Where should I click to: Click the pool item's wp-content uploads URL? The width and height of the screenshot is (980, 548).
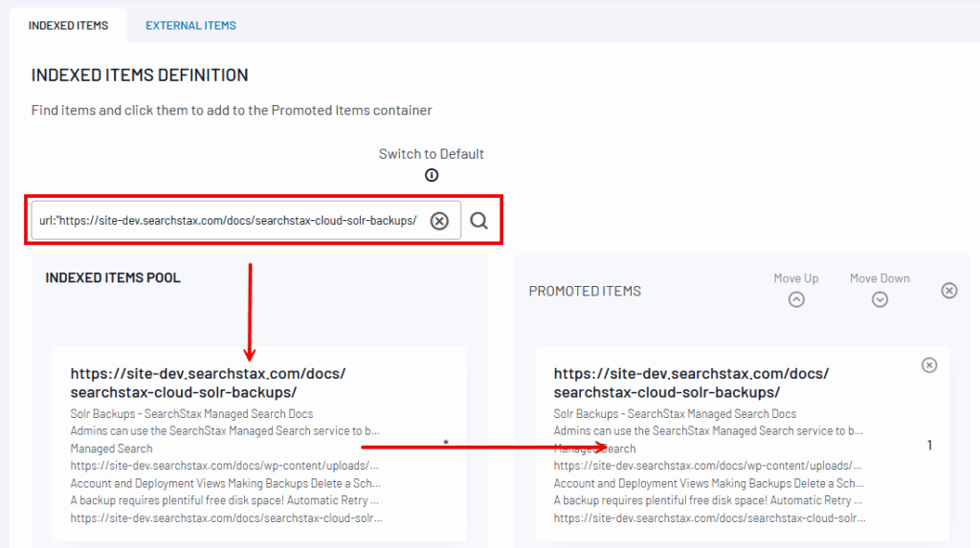225,466
